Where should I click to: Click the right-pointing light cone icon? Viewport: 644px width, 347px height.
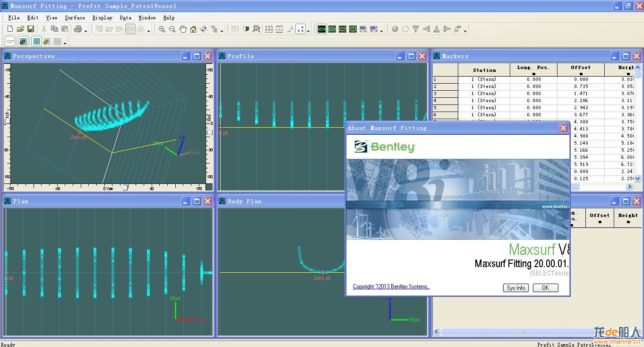click(x=447, y=29)
